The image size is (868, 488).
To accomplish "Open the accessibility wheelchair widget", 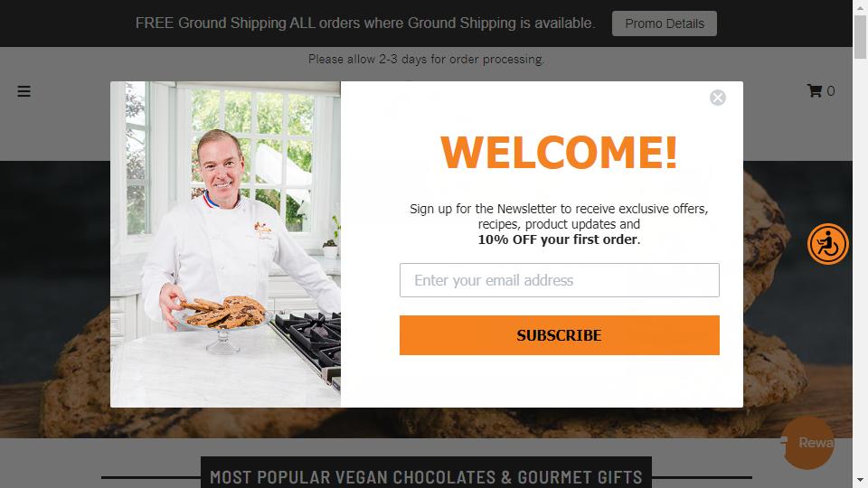I will 827,244.
